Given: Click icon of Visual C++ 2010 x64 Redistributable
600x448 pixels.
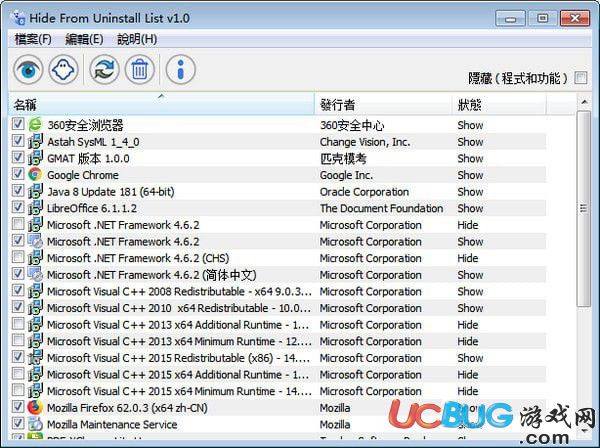Looking at the screenshot, I should [x=35, y=308].
